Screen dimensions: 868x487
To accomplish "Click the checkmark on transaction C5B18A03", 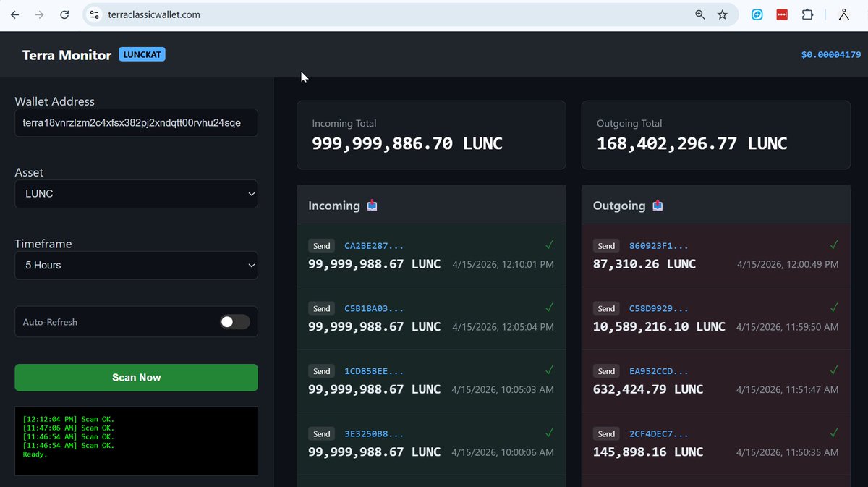I will click(549, 308).
